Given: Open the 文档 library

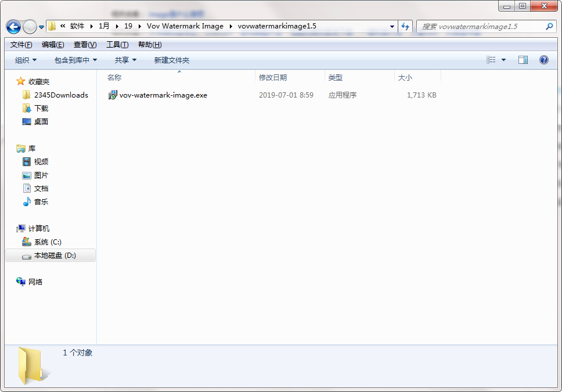Looking at the screenshot, I should click(41, 189).
